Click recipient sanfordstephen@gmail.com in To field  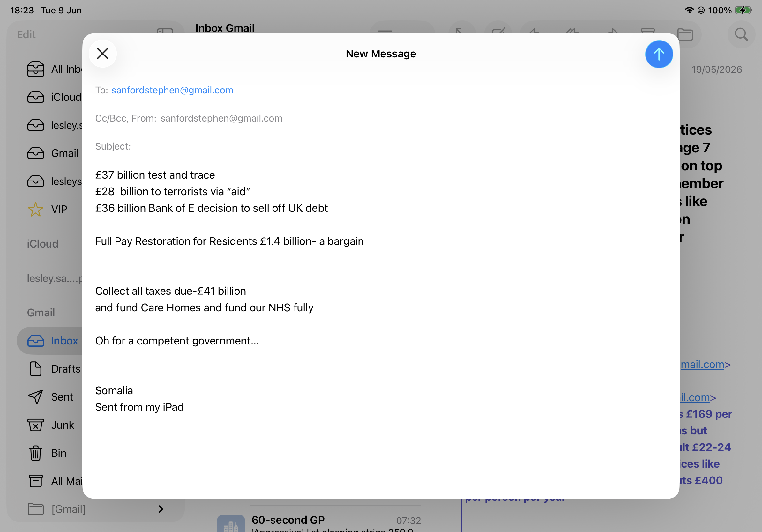pos(172,90)
